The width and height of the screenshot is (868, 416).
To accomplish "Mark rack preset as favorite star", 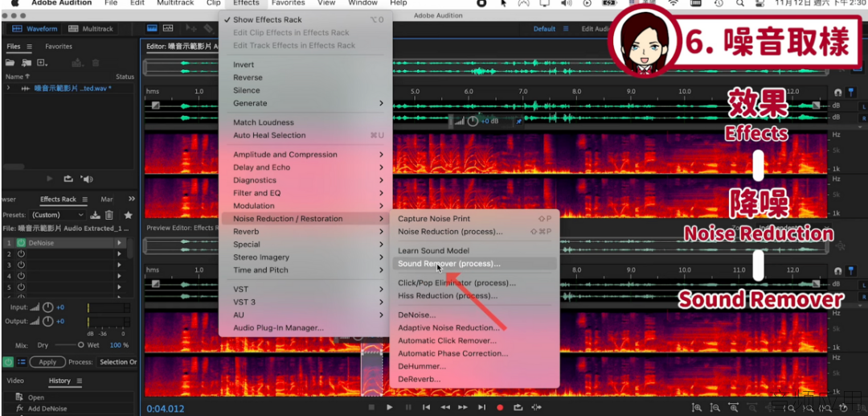I will click(128, 215).
